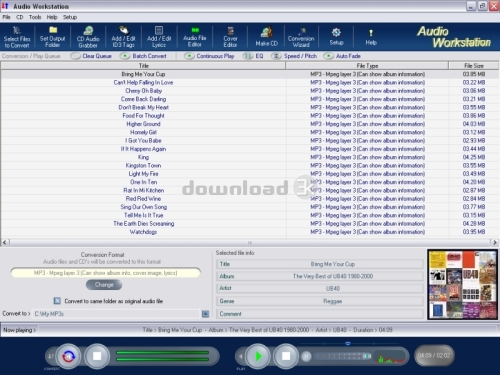Click Set Output Folder icon

coord(52,37)
